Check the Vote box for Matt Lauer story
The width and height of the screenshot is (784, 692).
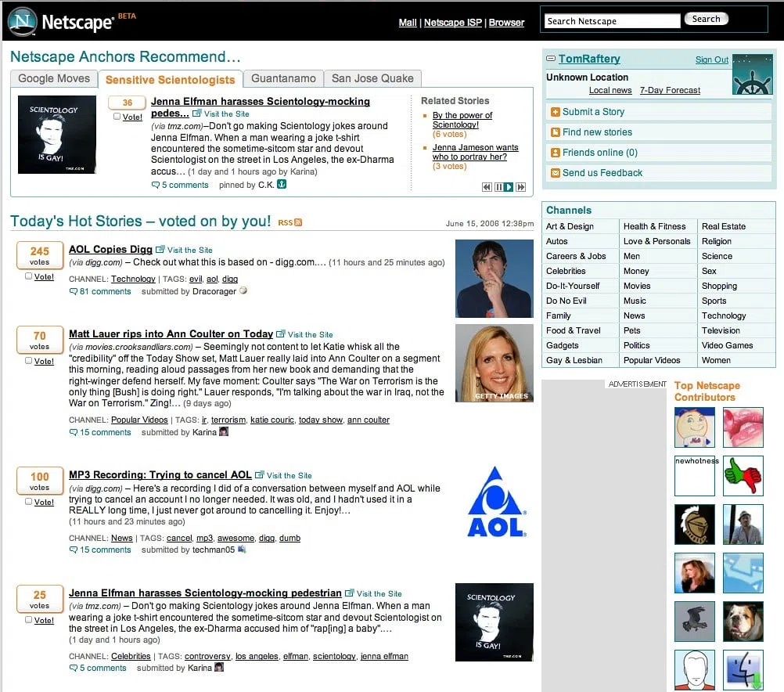(28, 361)
